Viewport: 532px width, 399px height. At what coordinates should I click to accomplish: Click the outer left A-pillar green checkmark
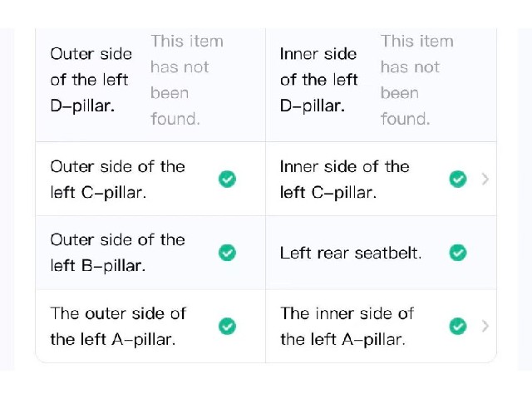227,326
